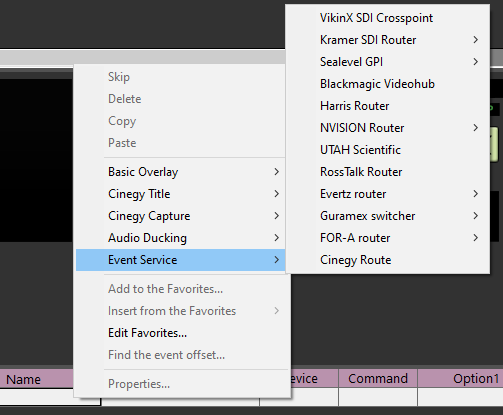Expand the NVISION Router submenu arrow

(476, 128)
